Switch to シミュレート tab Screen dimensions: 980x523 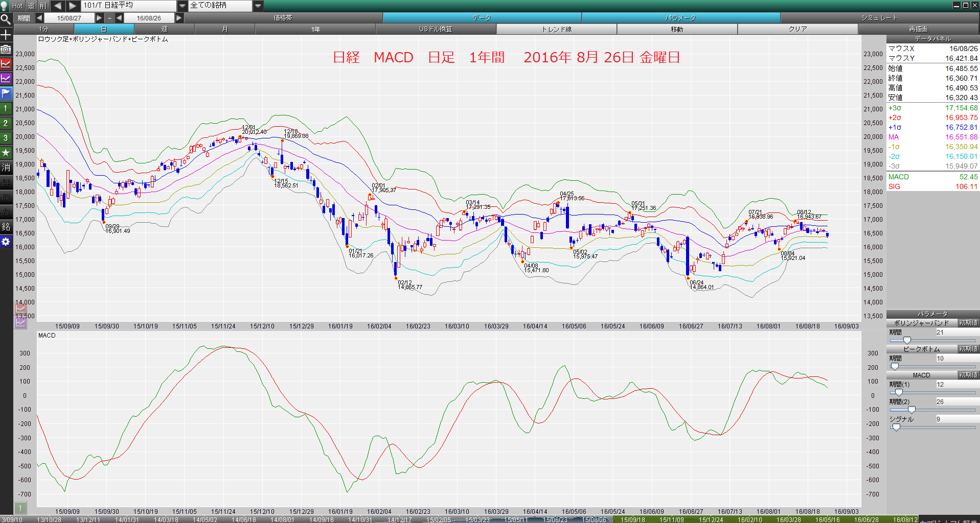[x=879, y=18]
